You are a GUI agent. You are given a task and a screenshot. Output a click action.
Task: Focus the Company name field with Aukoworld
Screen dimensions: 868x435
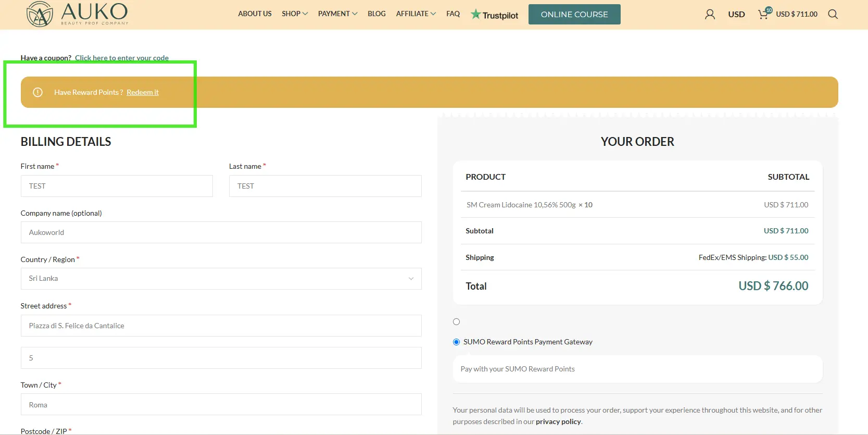pyautogui.click(x=221, y=232)
